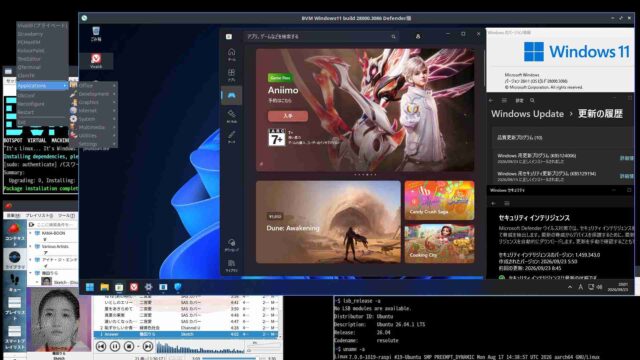Viewport: 640px width, 360px height.
Task: Select the highlighted "Answer" playlist row
Action: tap(186, 334)
